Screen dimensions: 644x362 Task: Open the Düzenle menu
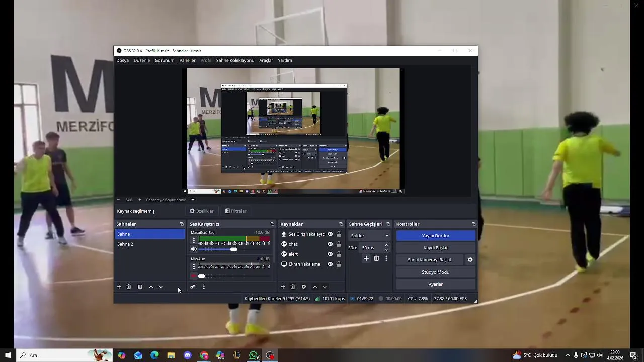[x=142, y=60]
